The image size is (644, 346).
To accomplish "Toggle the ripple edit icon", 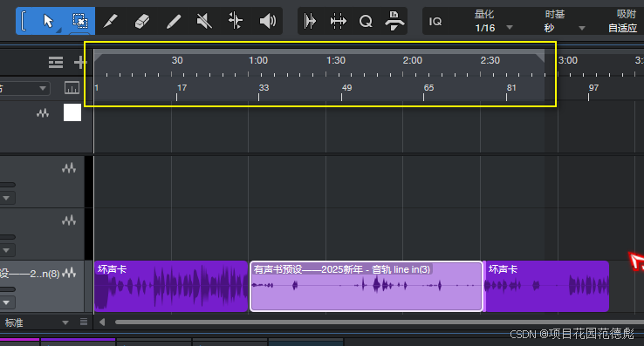I will [x=338, y=21].
